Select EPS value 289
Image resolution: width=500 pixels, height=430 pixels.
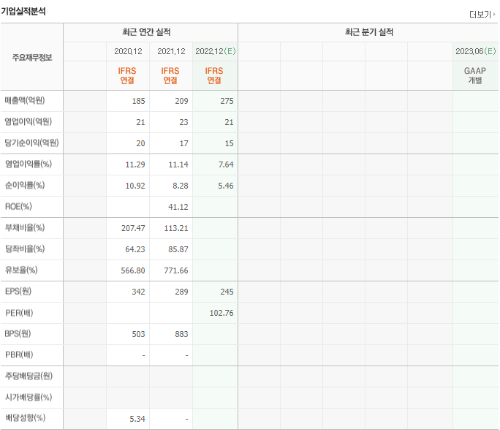click(x=182, y=292)
